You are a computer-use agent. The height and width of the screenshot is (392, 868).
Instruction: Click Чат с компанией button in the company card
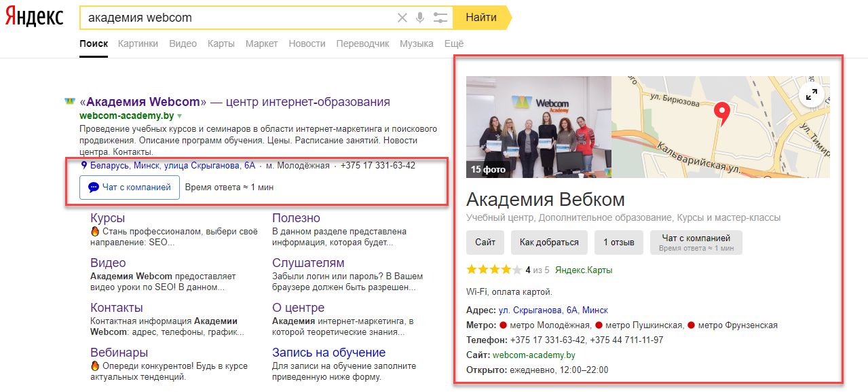[x=696, y=243]
